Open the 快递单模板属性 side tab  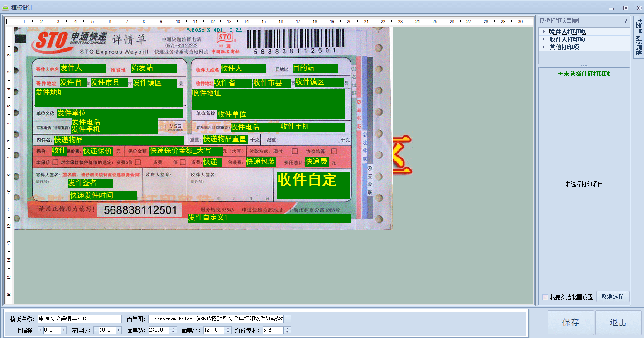point(639,37)
